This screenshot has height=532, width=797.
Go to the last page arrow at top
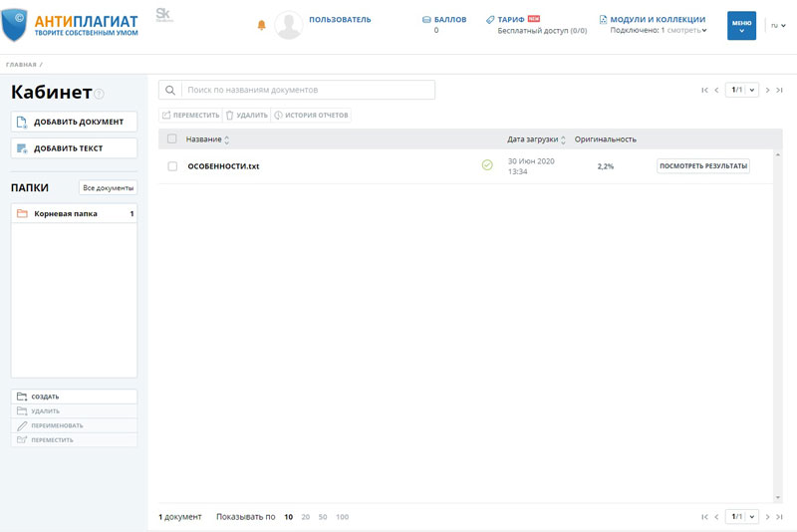[780, 90]
